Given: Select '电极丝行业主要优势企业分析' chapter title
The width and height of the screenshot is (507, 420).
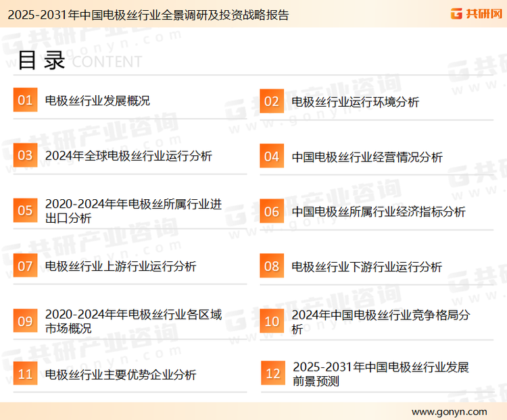Looking at the screenshot, I should 120,375.
